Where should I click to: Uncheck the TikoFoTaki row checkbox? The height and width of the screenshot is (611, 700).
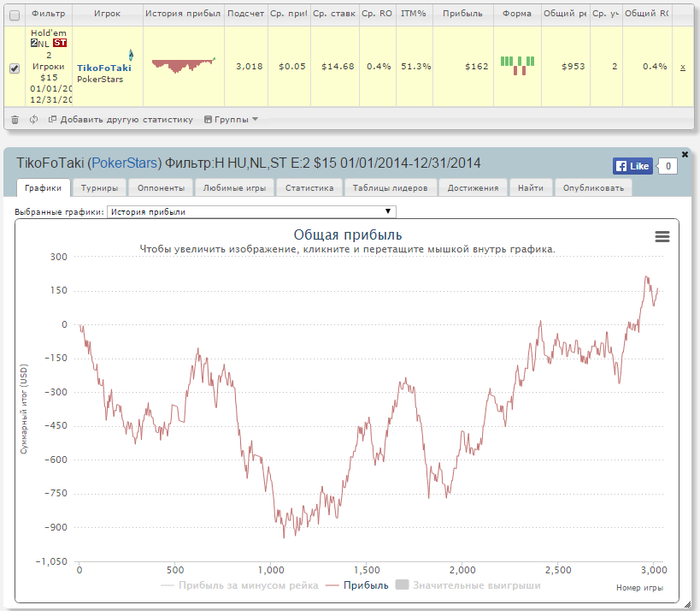[x=15, y=68]
